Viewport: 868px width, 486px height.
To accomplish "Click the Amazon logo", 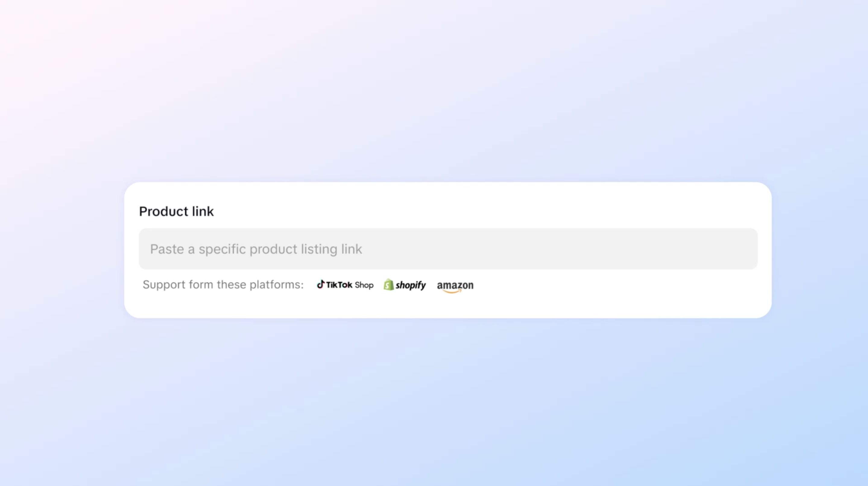I will [455, 286].
